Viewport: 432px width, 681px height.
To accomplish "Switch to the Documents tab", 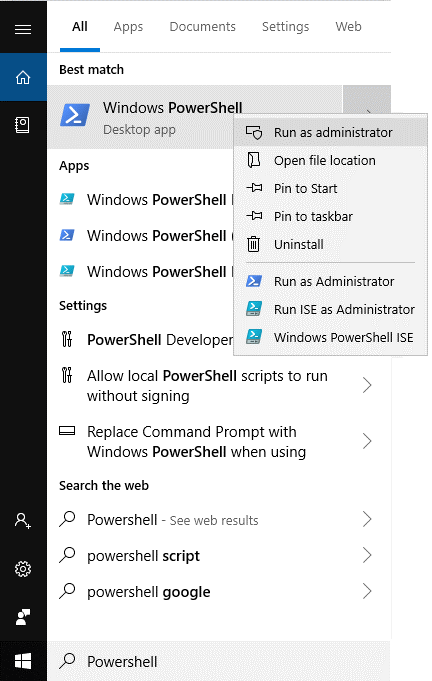I will tap(202, 26).
